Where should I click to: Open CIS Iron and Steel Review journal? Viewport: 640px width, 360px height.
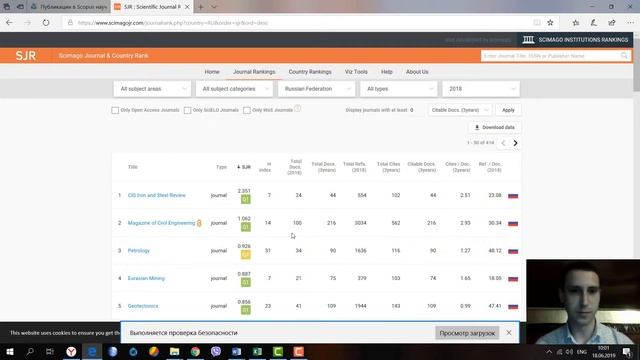tap(157, 196)
